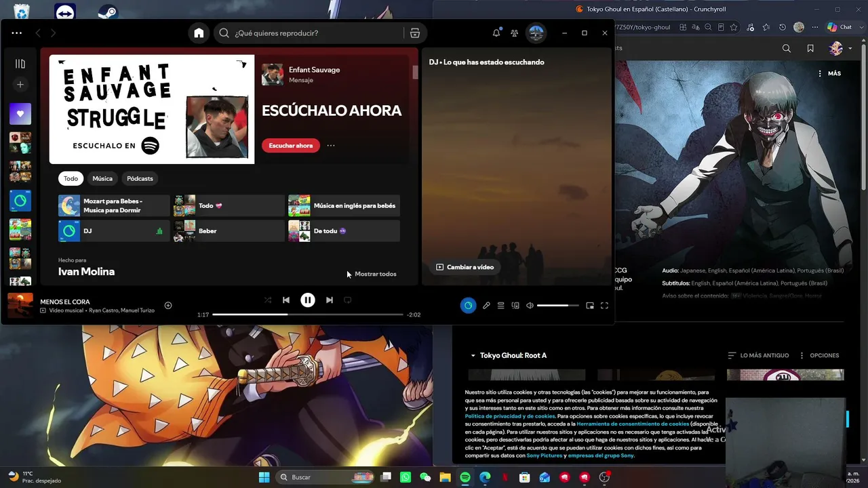Open Spotify three-dot app menu

[17, 33]
